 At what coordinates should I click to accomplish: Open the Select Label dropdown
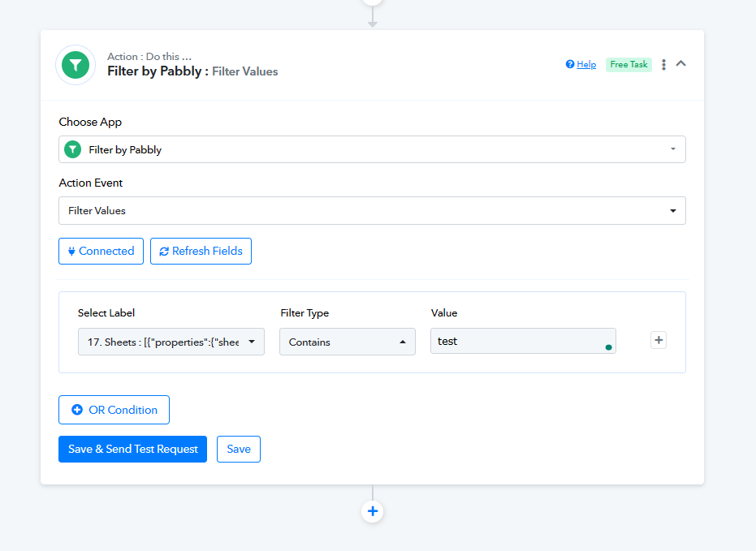[x=171, y=342]
